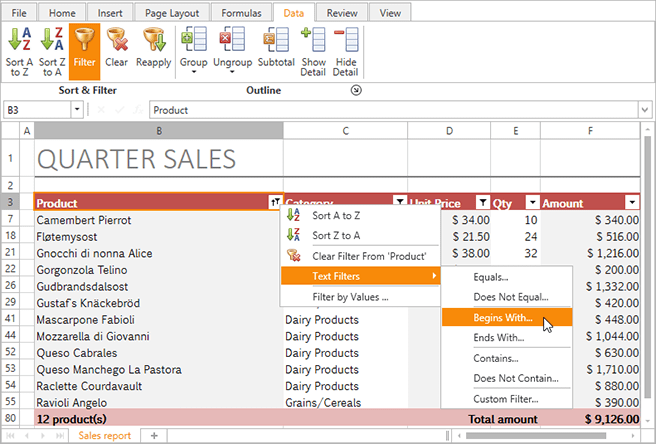This screenshot has width=656, height=444.
Task: Click the Queso Cabrales cell
Action: tap(159, 353)
